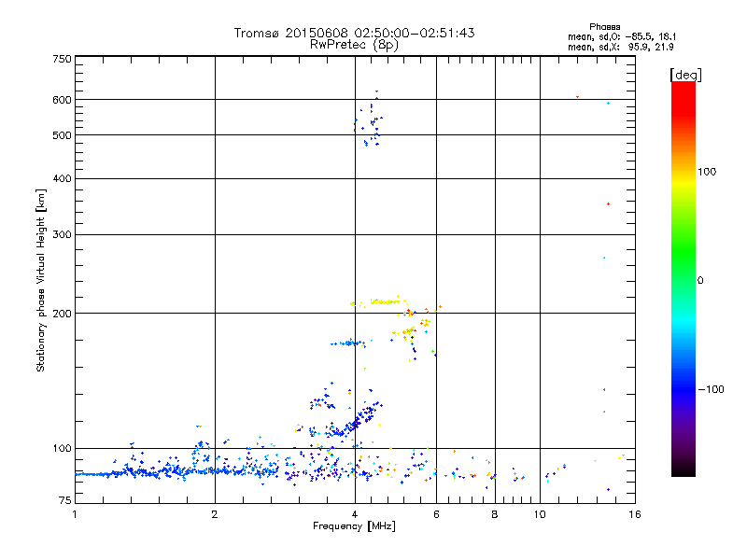Click 'Stationary phase Virtual Height [km]' axis label

(x=41, y=281)
